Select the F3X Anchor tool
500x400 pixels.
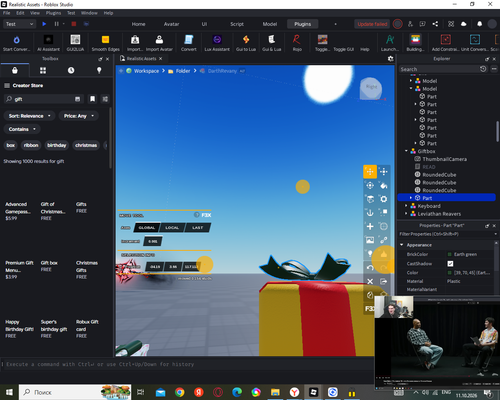coord(370,213)
